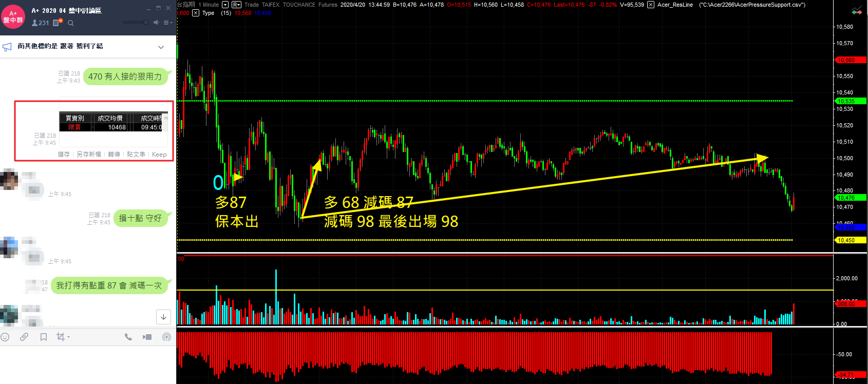Click the chart text '多87'
The image size is (868, 384).
[231, 202]
